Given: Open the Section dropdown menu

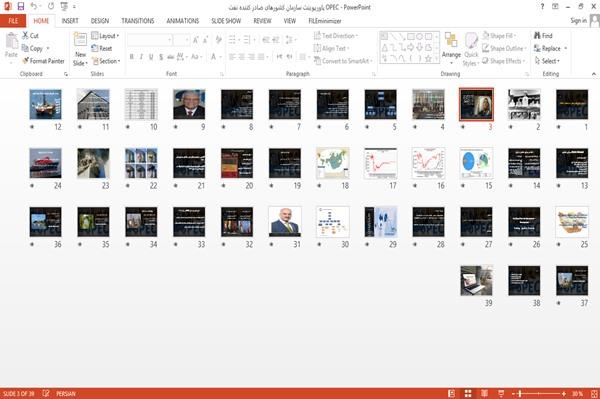Looking at the screenshot, I should (x=106, y=61).
